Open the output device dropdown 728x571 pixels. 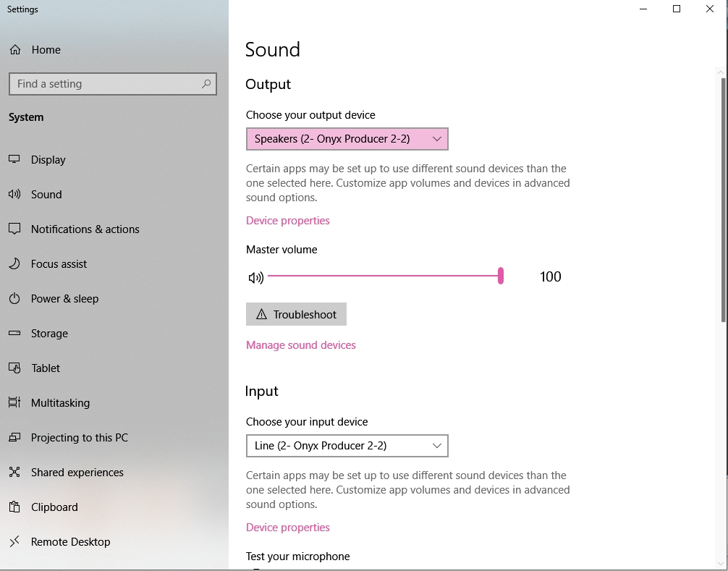click(347, 138)
